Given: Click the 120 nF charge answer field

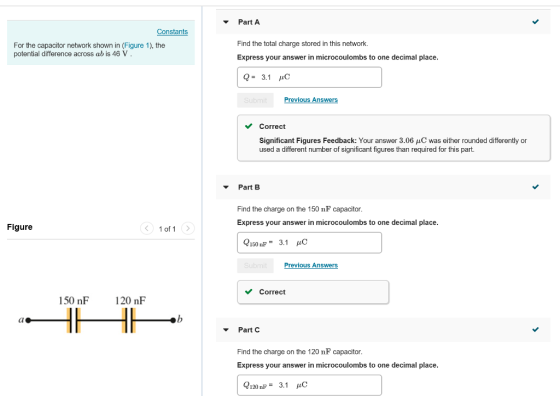Looking at the screenshot, I should click(x=309, y=385).
